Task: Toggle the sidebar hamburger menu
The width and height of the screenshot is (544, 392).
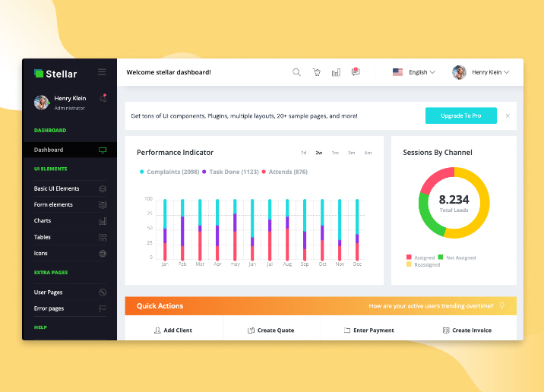Action: click(x=102, y=72)
